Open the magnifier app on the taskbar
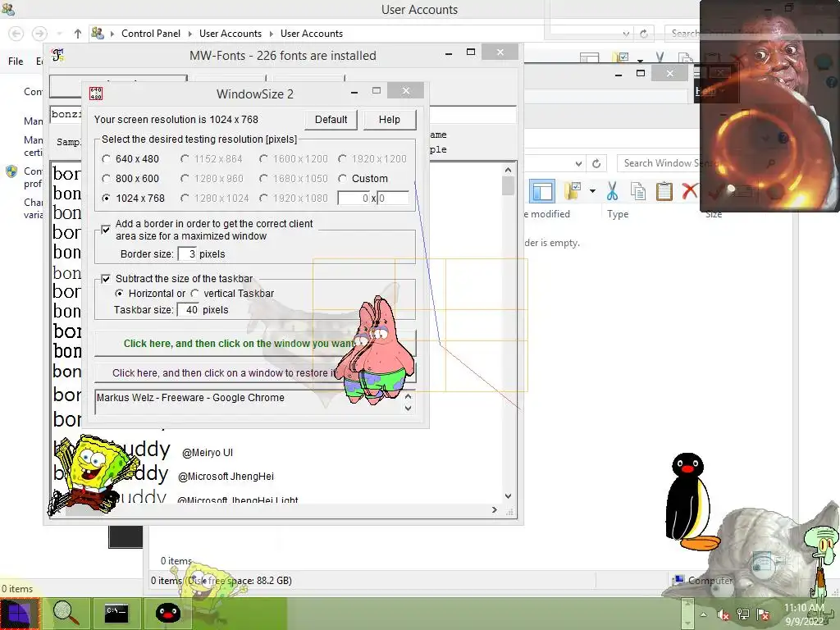 [66, 614]
